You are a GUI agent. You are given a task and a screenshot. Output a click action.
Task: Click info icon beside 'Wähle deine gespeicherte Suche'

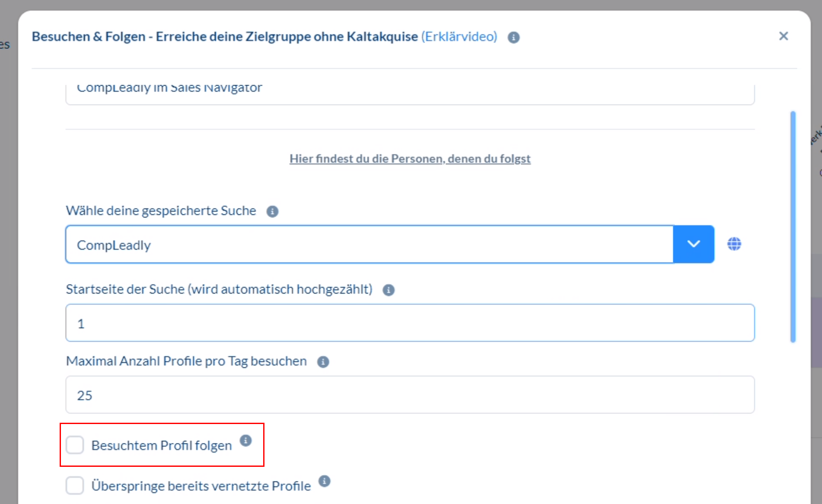click(272, 211)
